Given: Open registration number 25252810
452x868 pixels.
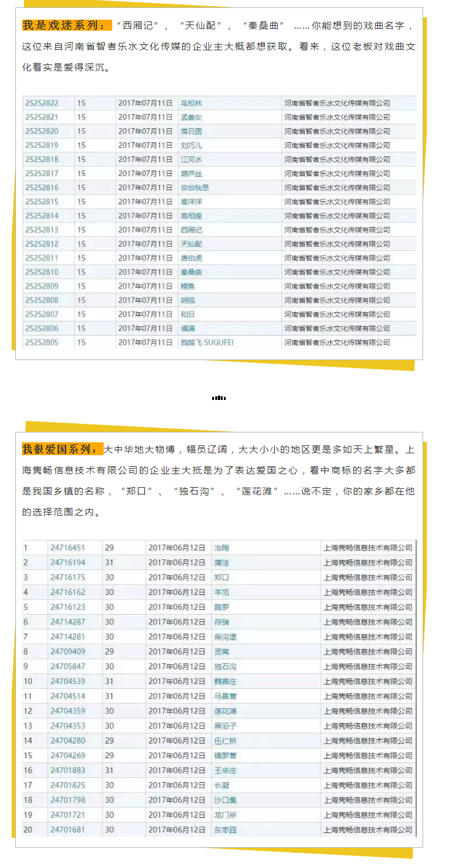Looking at the screenshot, I should click(42, 272).
